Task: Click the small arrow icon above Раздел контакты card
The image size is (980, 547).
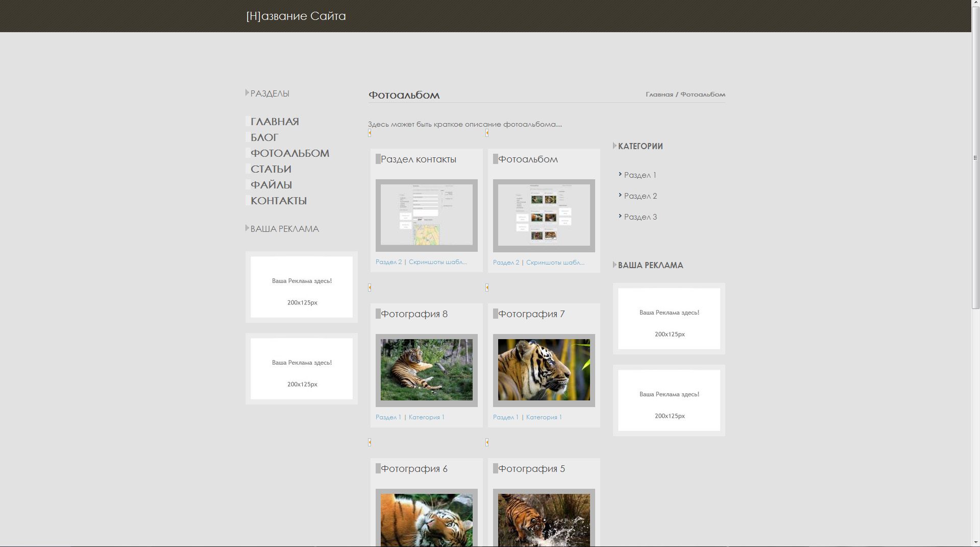Action: pyautogui.click(x=370, y=133)
